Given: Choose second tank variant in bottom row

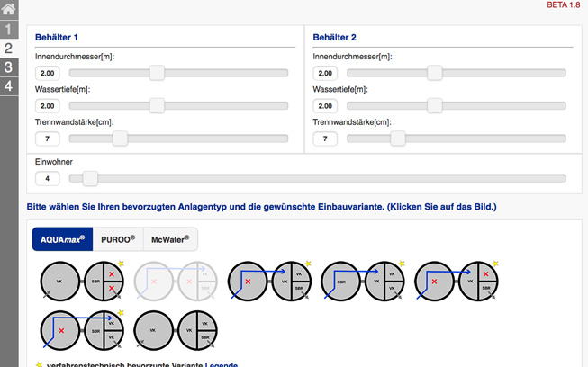Looking at the screenshot, I should coord(176,329).
